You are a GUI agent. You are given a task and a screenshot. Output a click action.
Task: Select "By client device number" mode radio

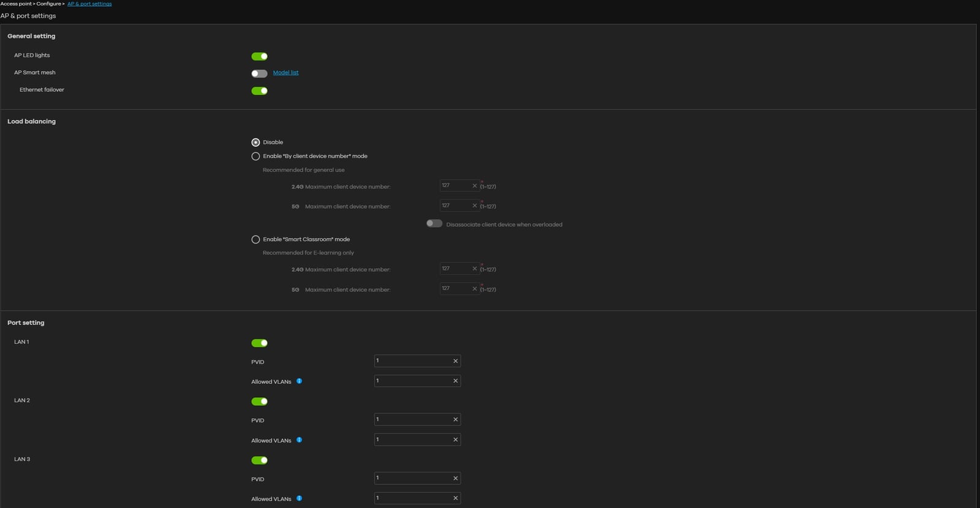pyautogui.click(x=255, y=156)
